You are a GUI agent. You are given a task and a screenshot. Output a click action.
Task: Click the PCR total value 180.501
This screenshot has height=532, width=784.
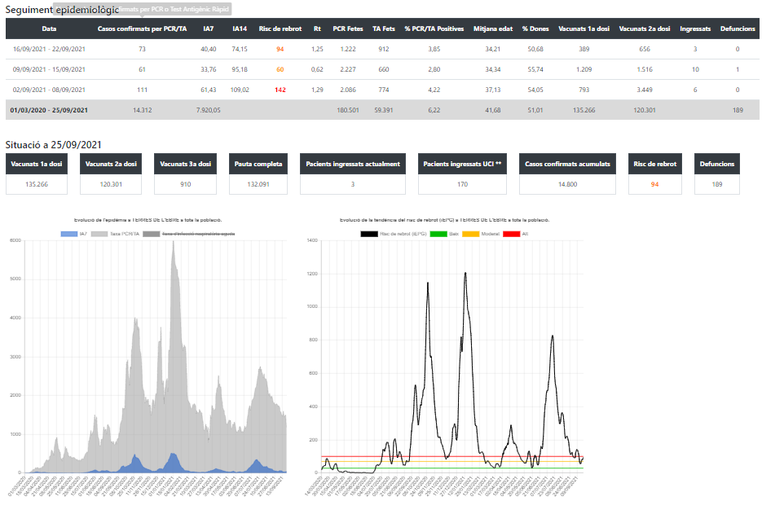click(348, 110)
